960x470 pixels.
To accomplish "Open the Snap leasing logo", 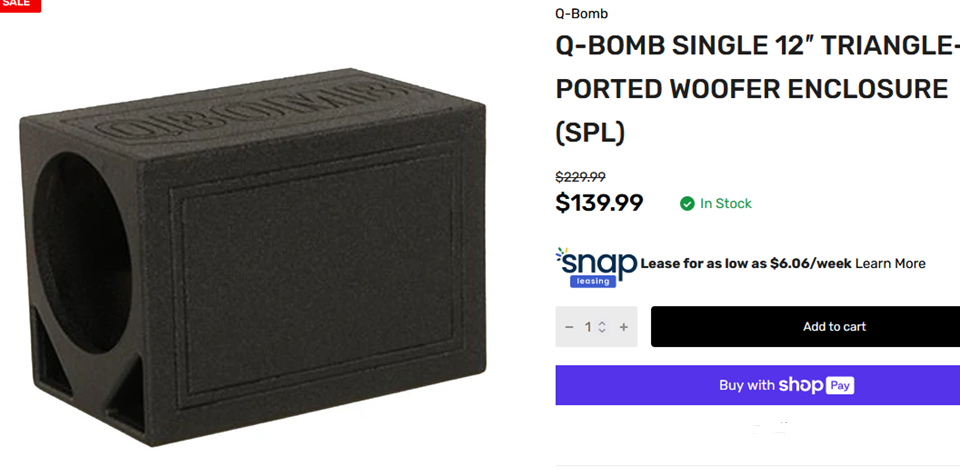I will point(596,266).
